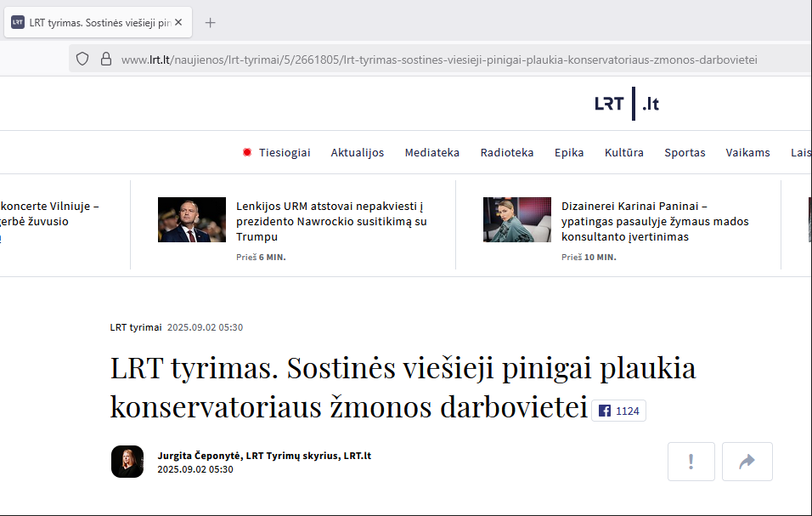Select the active LRT tyrimas tab
The width and height of the screenshot is (812, 516).
click(98, 22)
